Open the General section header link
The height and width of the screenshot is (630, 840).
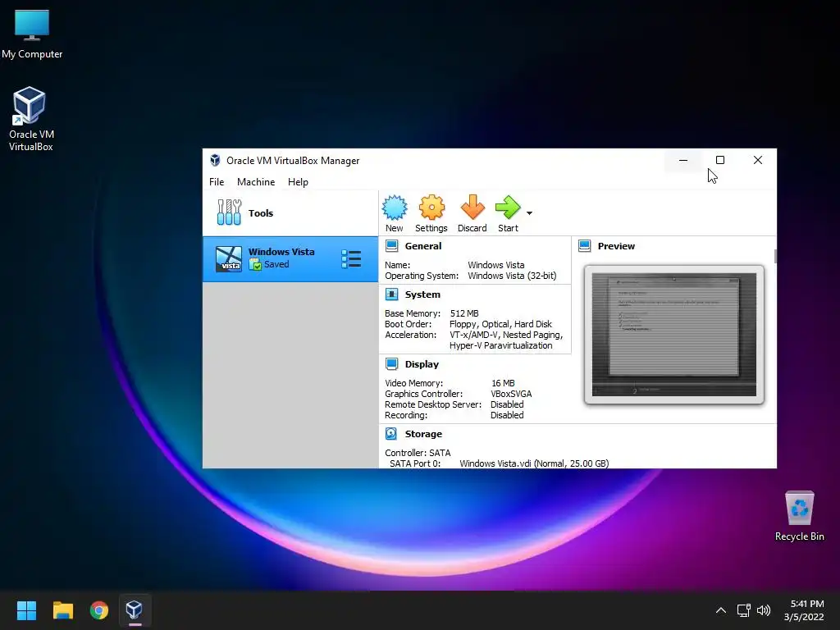[423, 246]
